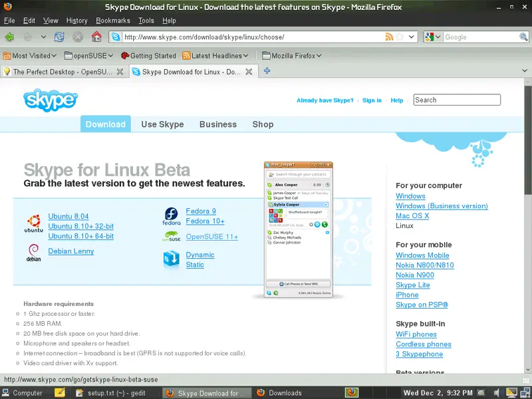The width and height of the screenshot is (532, 399).
Task: Open the Edit menu
Action: coord(29,21)
